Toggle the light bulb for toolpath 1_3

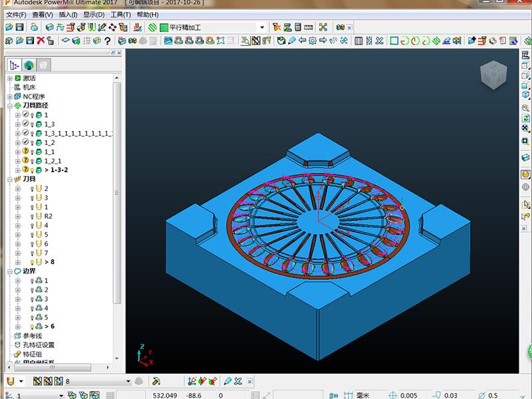32,124
